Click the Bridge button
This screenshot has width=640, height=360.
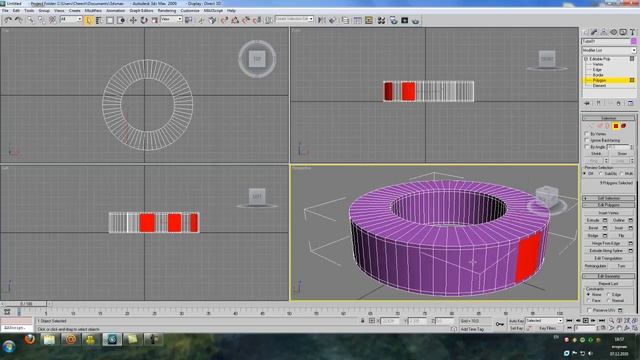(593, 236)
